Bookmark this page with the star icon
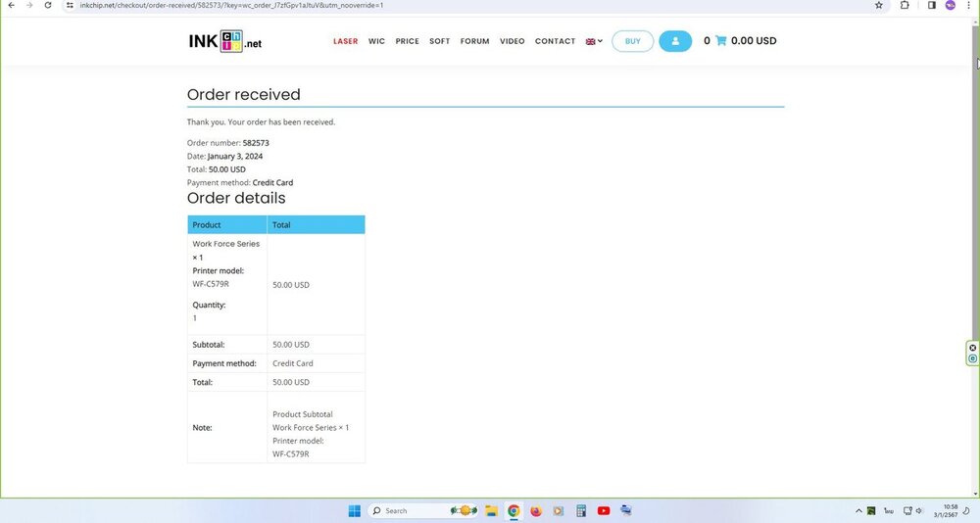Screen dimensions: 980x523 click(879, 5)
